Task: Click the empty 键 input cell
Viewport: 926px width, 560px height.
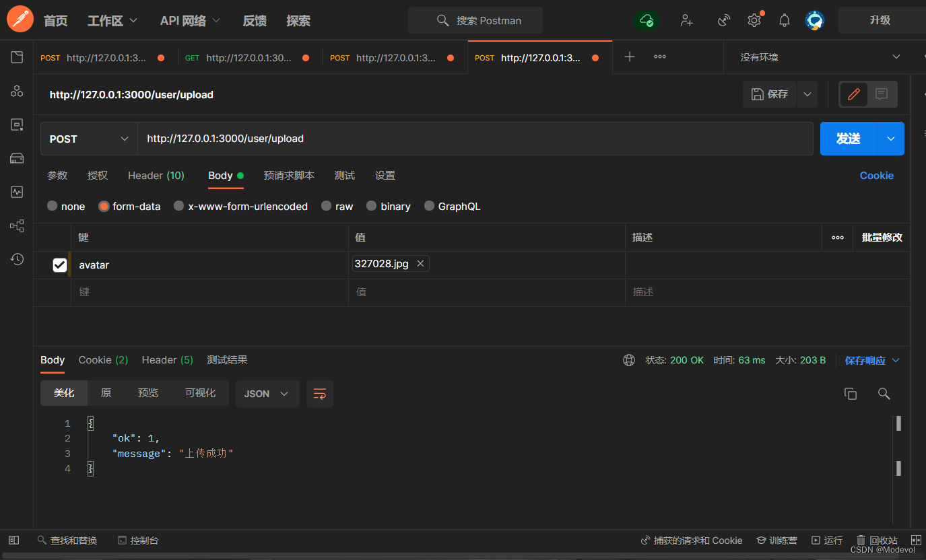Action: pos(209,292)
